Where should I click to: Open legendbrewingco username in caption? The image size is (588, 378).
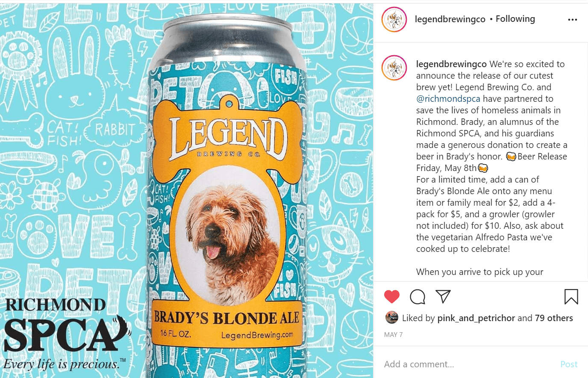(x=451, y=64)
